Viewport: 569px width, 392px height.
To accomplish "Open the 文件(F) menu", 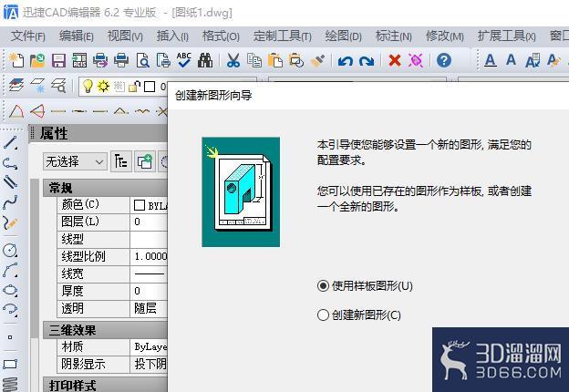I will click(28, 36).
